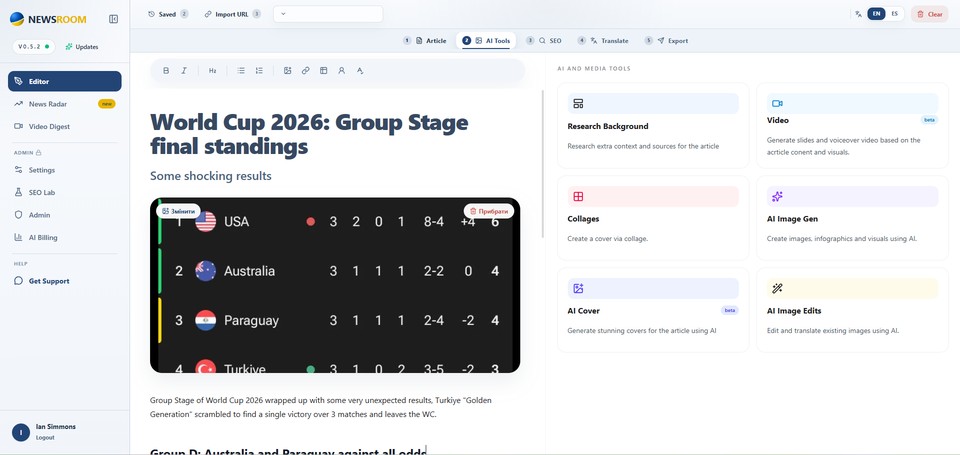Insert a hyperlink from toolbar
Image resolution: width=960 pixels, height=455 pixels.
click(x=306, y=70)
